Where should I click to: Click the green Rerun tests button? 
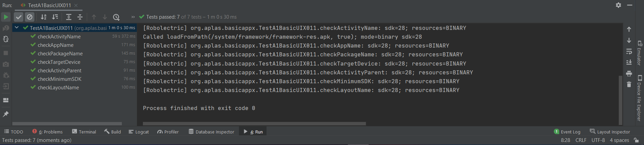[6, 17]
